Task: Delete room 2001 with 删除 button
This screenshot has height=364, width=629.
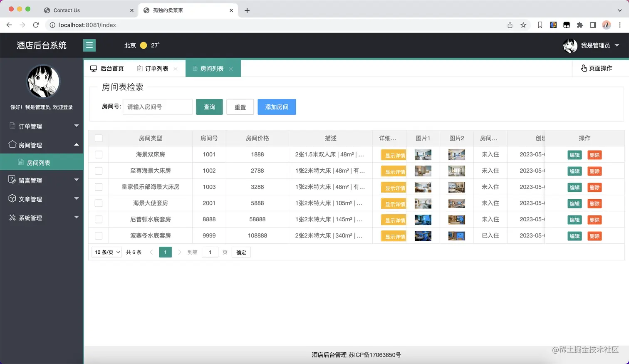Action: (x=594, y=203)
